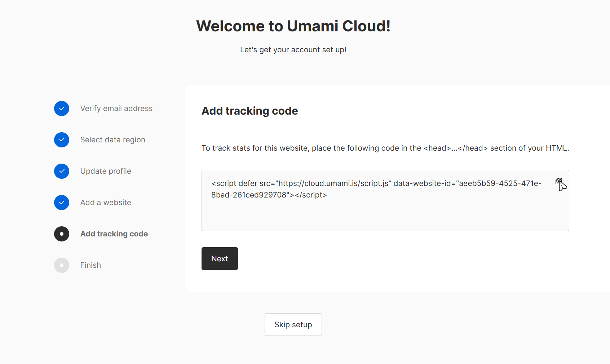The width and height of the screenshot is (610, 364).
Task: Click the head section instruction text
Action: click(x=385, y=148)
